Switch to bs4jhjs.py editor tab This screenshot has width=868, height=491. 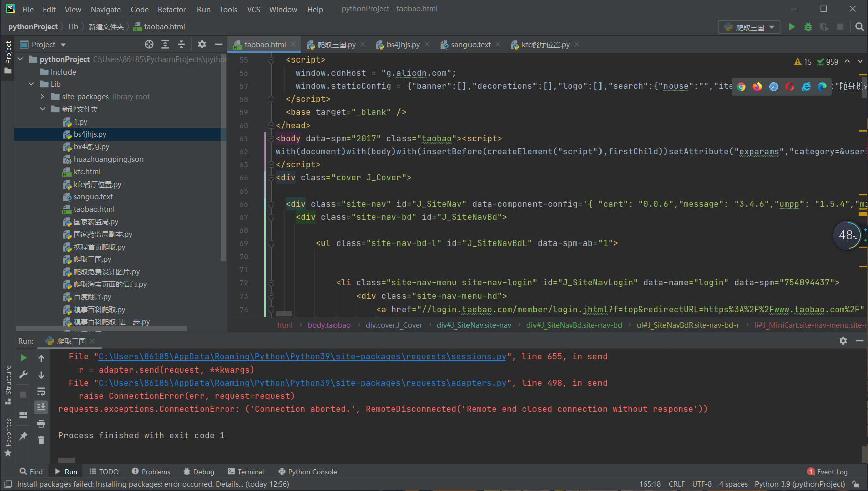[403, 45]
